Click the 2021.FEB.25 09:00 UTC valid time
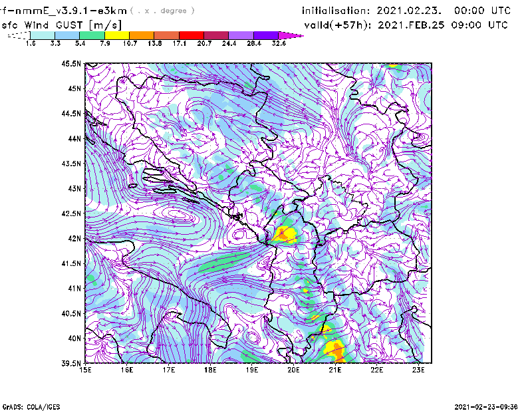Viewport: 532px width, 411px height. (443, 25)
